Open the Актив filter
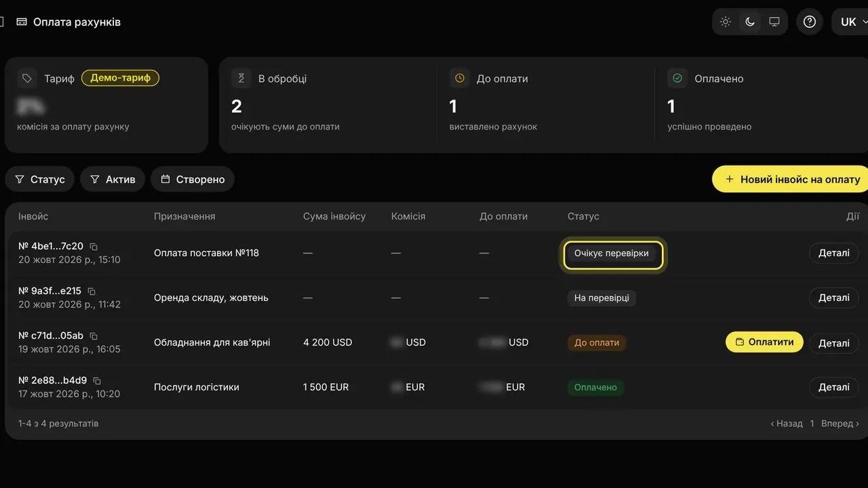The image size is (868, 488). click(113, 180)
